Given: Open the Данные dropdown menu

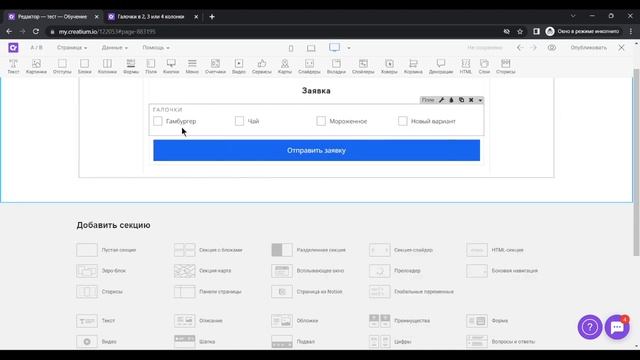Looking at the screenshot, I should pyautogui.click(x=115, y=48).
